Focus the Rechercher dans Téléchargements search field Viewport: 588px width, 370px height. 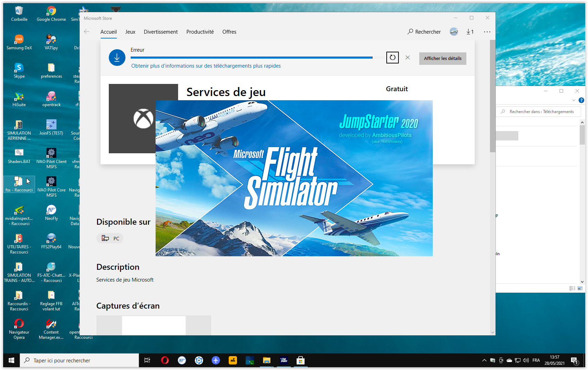(x=538, y=112)
